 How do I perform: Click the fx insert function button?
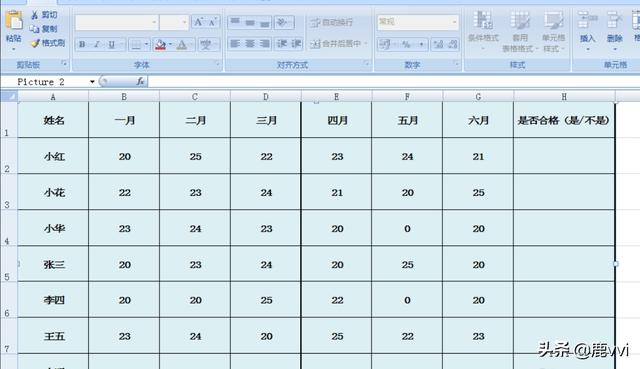[x=140, y=81]
